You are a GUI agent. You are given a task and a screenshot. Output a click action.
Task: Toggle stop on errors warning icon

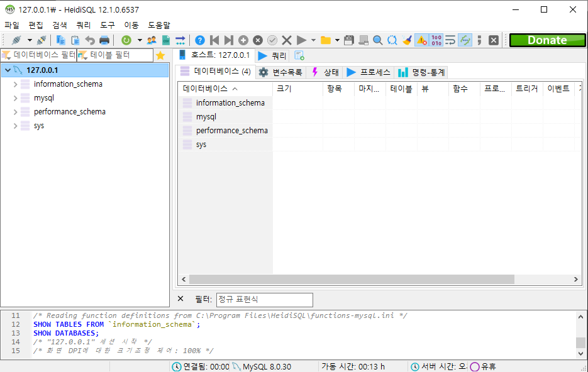[x=421, y=40]
